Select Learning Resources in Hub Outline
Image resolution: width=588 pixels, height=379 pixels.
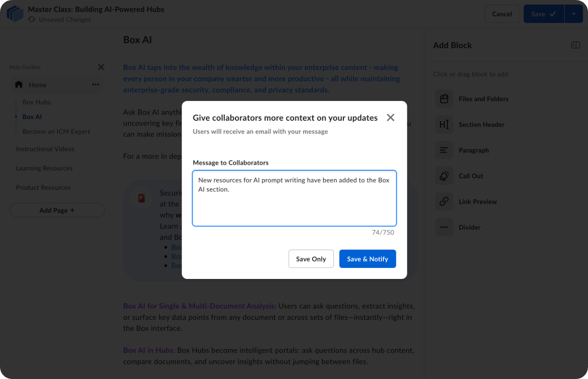pos(44,168)
